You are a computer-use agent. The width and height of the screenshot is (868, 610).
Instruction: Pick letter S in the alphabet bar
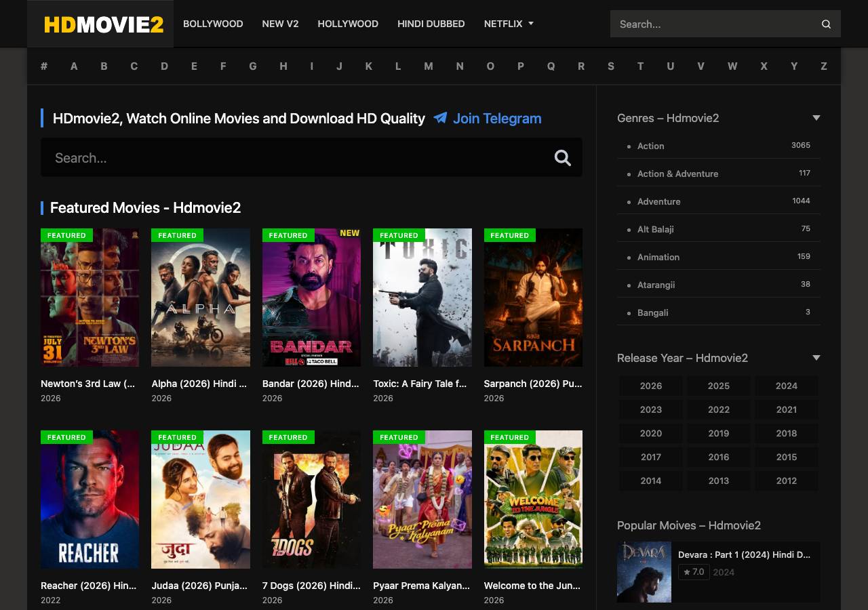[x=611, y=66]
